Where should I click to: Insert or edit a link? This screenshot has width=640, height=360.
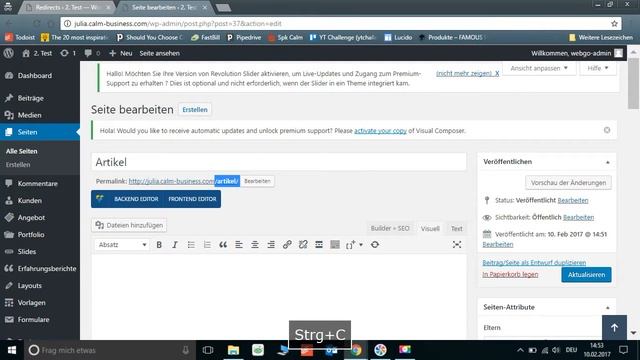pos(287,244)
